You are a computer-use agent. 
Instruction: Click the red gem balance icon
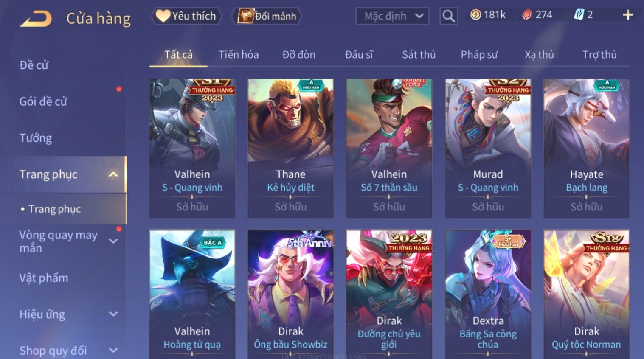click(x=527, y=15)
